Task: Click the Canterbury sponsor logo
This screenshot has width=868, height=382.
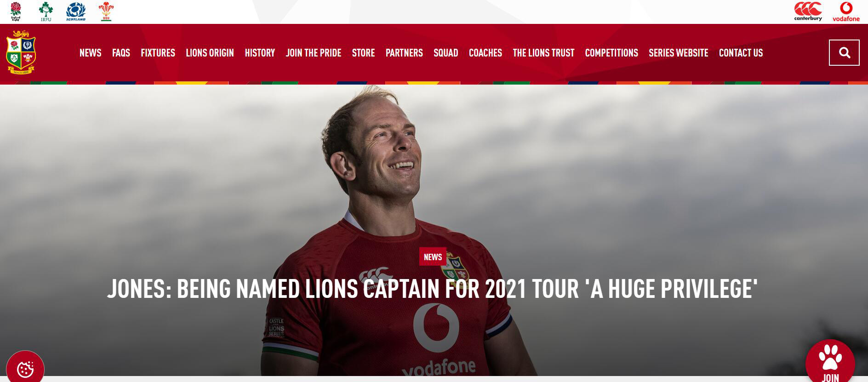Action: (808, 11)
